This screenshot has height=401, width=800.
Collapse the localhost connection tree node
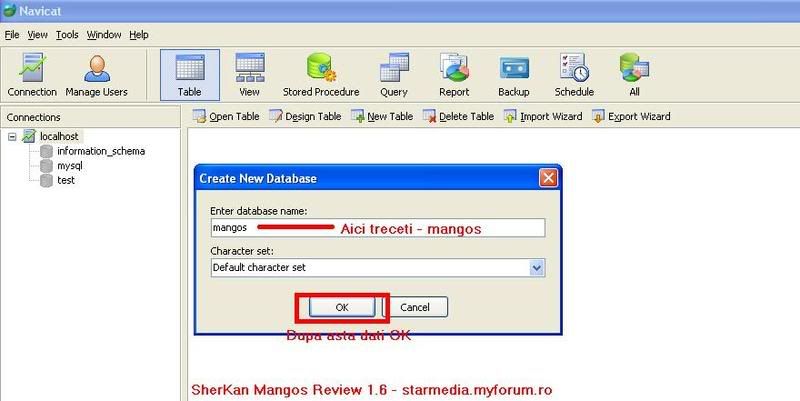(x=12, y=136)
